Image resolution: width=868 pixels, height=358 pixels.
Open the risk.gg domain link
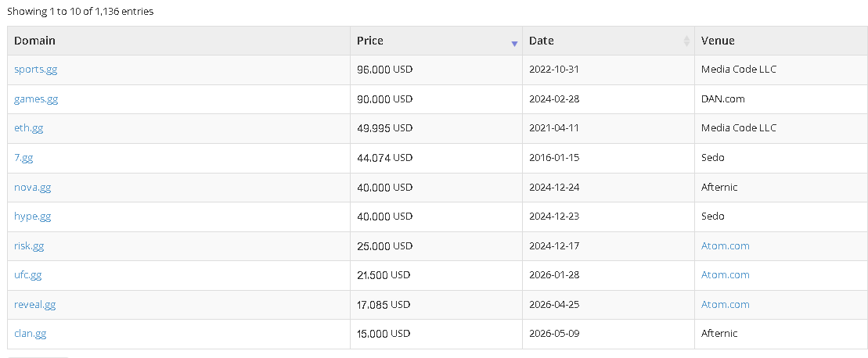pyautogui.click(x=29, y=246)
